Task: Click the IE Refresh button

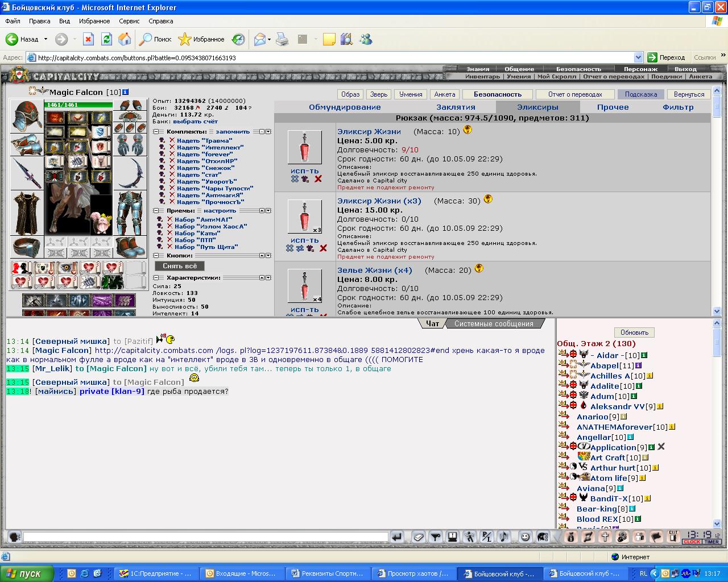Action: 106,39
